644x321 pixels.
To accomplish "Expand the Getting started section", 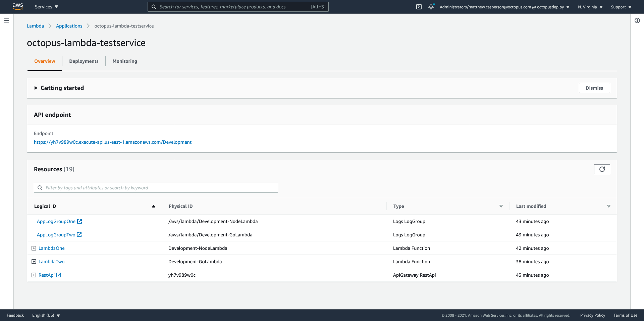I will click(36, 88).
